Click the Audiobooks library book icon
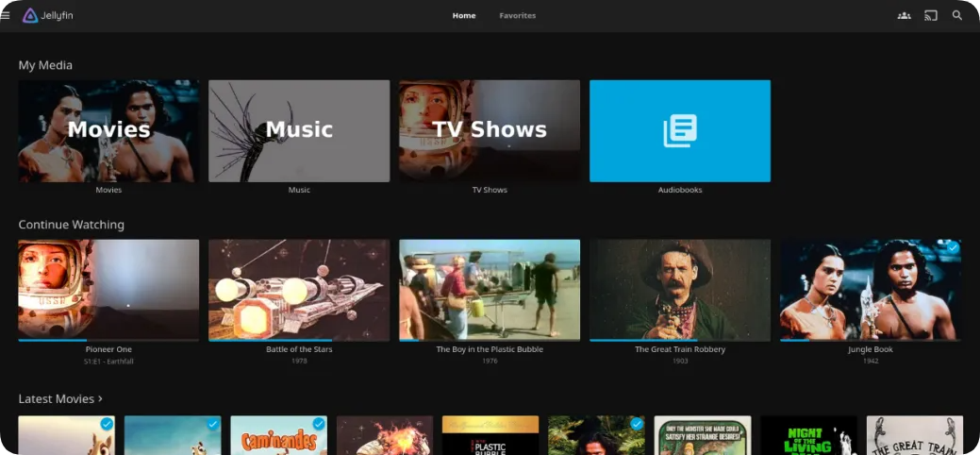 [679, 131]
